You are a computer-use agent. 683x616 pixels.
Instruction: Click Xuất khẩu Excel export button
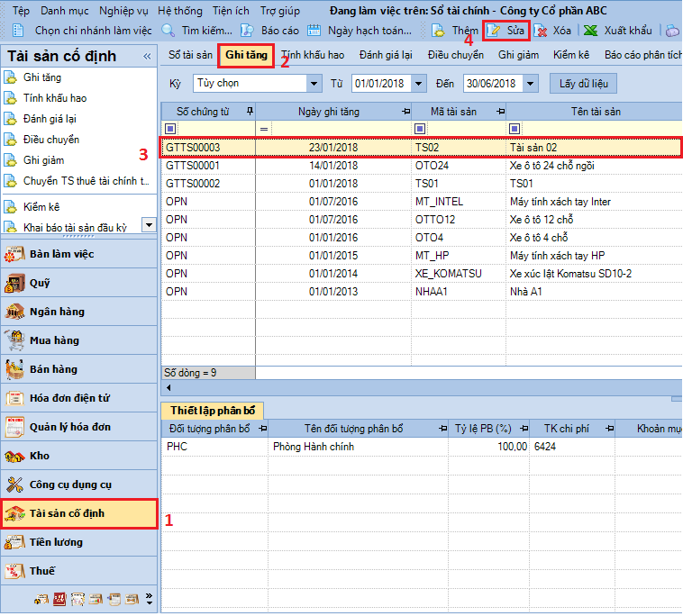pos(617,31)
